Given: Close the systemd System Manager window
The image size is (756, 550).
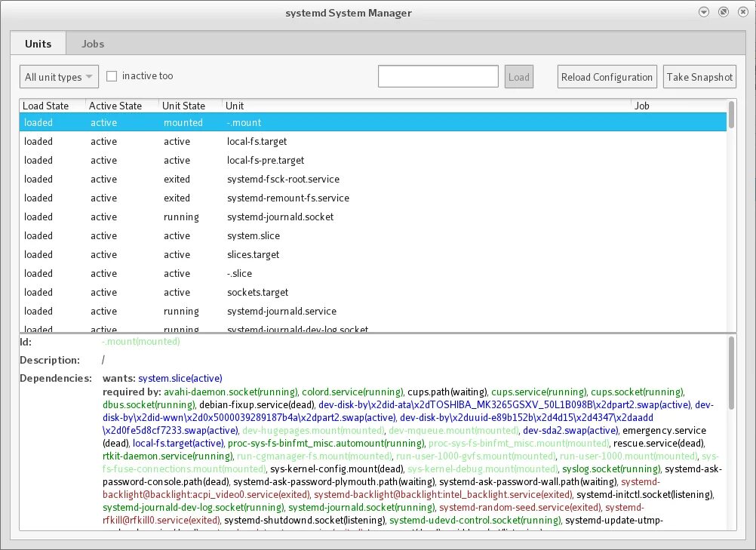Looking at the screenshot, I should click(743, 13).
